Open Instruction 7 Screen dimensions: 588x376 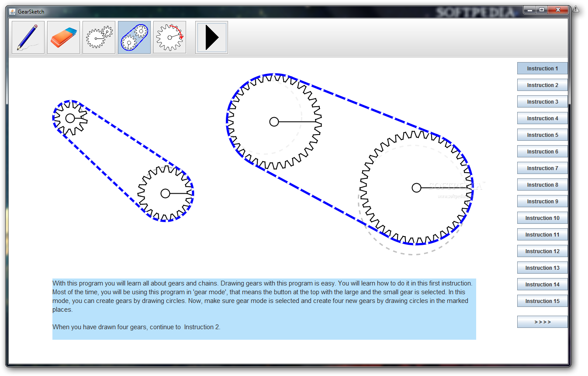pyautogui.click(x=542, y=168)
